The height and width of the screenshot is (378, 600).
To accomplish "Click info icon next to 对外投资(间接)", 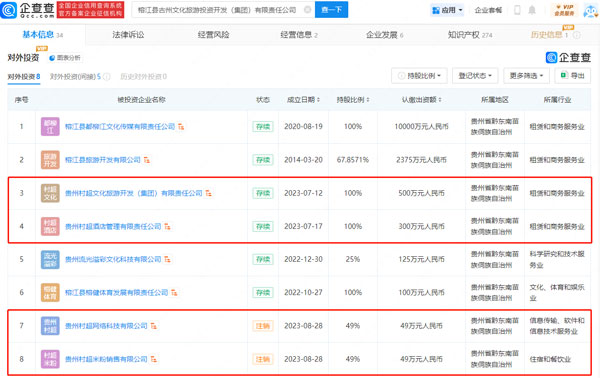I will (107, 77).
